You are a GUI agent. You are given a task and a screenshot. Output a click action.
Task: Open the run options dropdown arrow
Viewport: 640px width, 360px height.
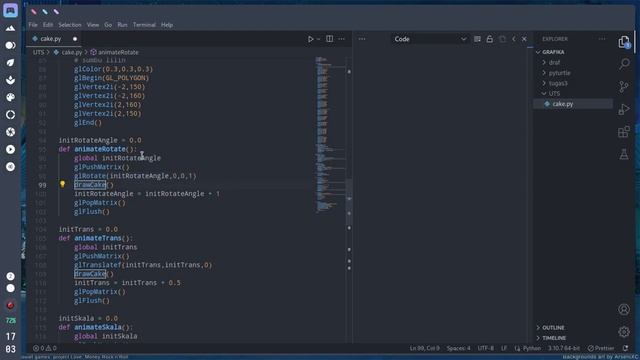tap(319, 39)
